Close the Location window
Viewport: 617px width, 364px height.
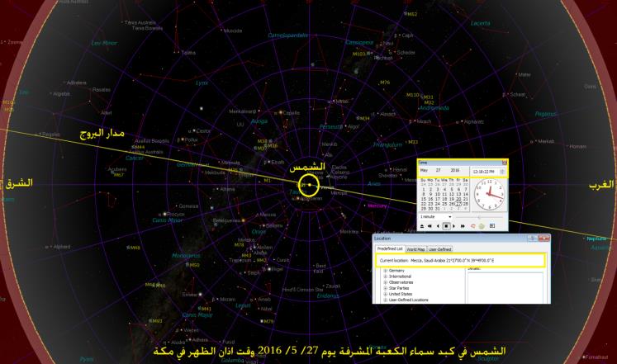tap(544, 239)
